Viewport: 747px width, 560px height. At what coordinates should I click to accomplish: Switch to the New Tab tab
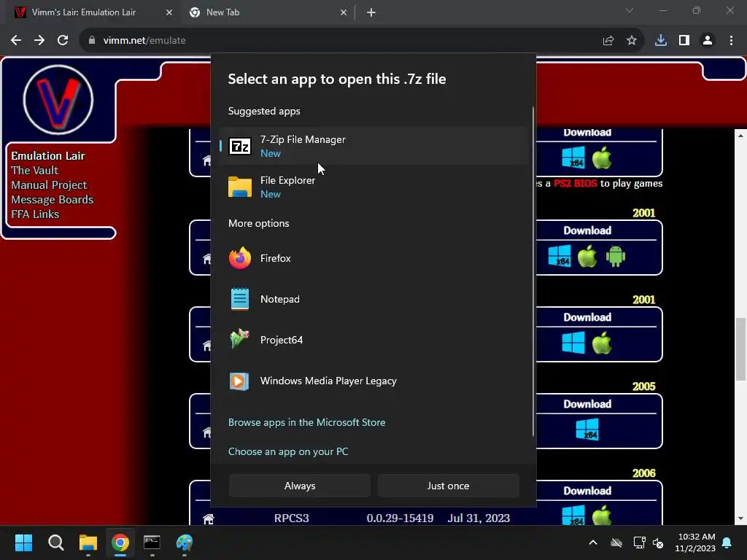(267, 12)
